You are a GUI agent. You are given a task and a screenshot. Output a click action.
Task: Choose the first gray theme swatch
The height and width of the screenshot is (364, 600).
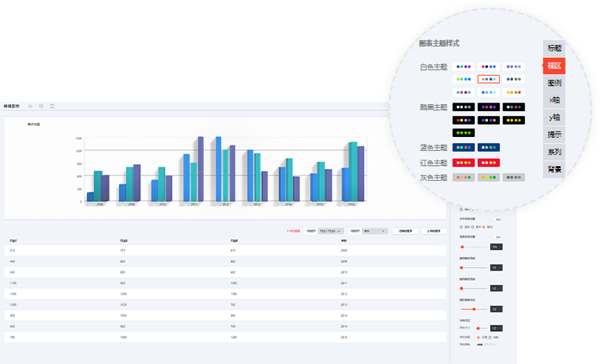(464, 177)
